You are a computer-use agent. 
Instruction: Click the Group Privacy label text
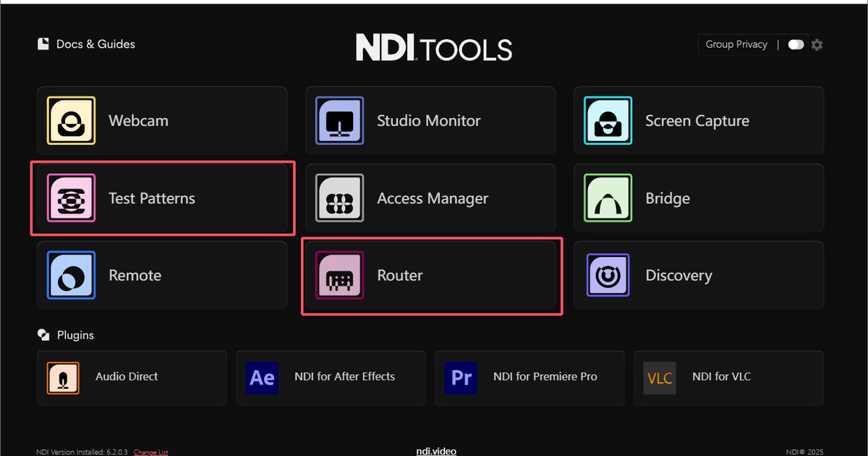(x=736, y=44)
